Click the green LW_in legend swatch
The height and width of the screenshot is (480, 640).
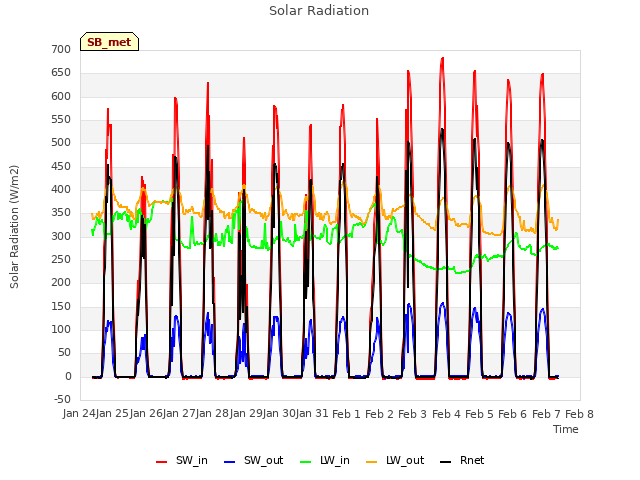point(306,462)
